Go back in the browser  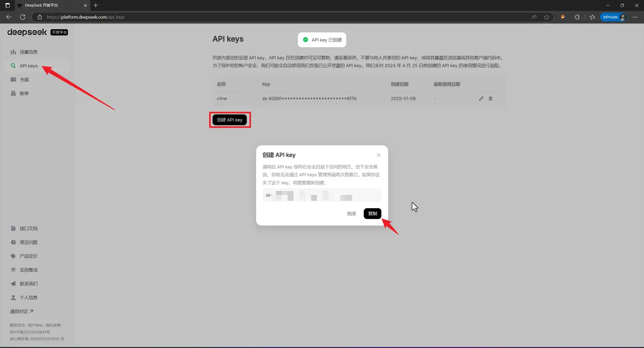(9, 17)
